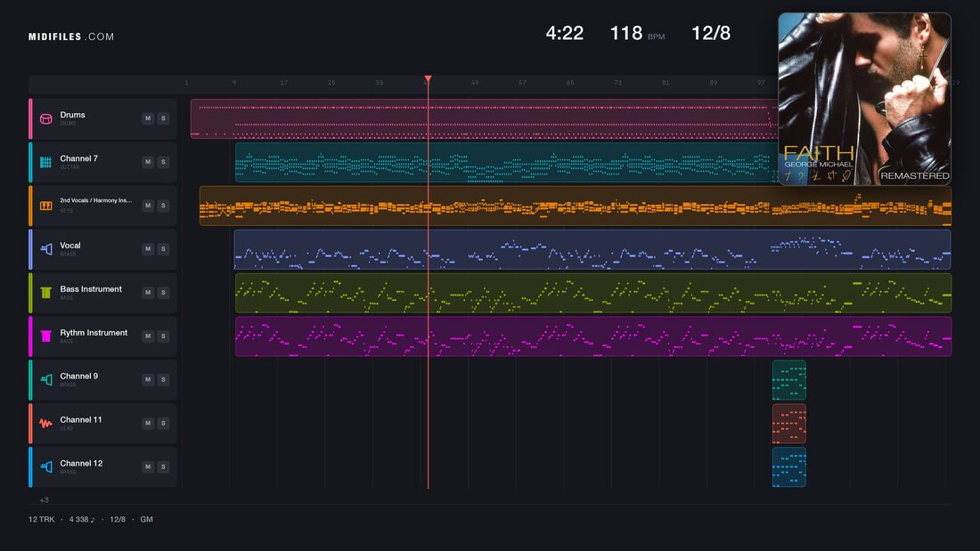Solo the 2nd Vocals / Harmony track
This screenshot has width=980, height=551.
163,206
